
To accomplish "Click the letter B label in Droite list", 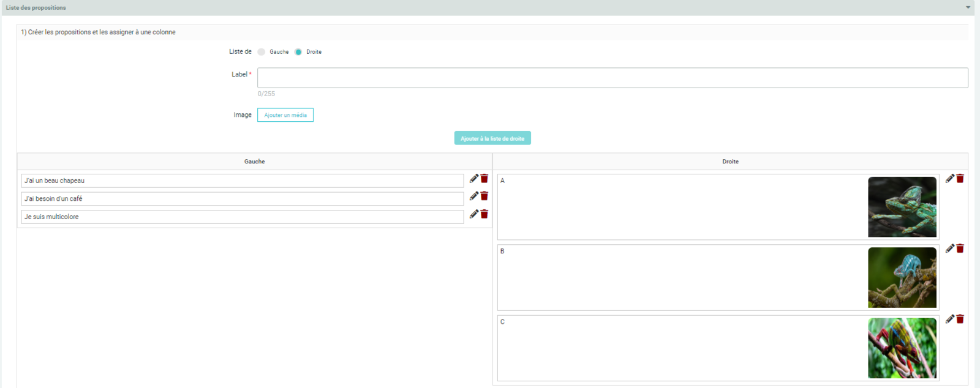I will pos(502,251).
